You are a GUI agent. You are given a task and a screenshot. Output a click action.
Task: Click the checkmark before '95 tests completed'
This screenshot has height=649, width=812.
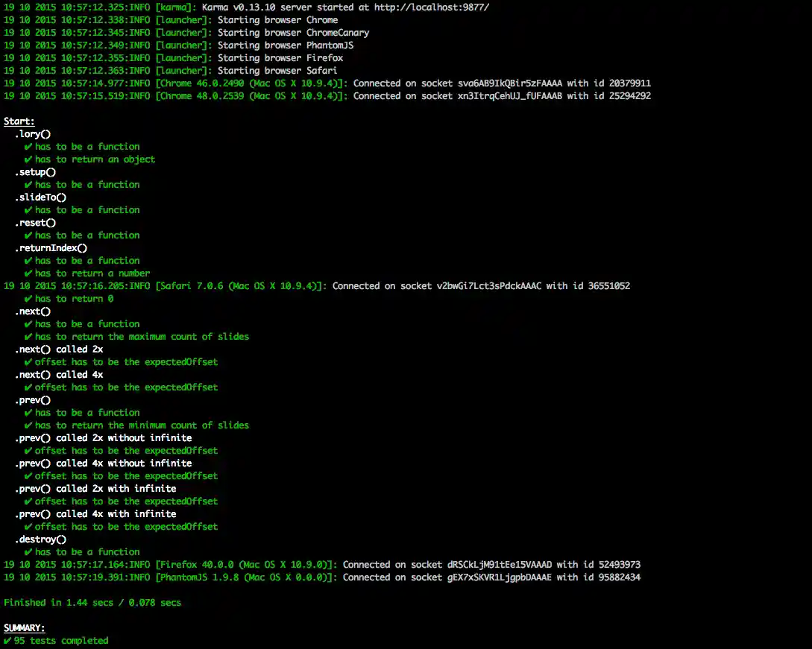click(7, 641)
